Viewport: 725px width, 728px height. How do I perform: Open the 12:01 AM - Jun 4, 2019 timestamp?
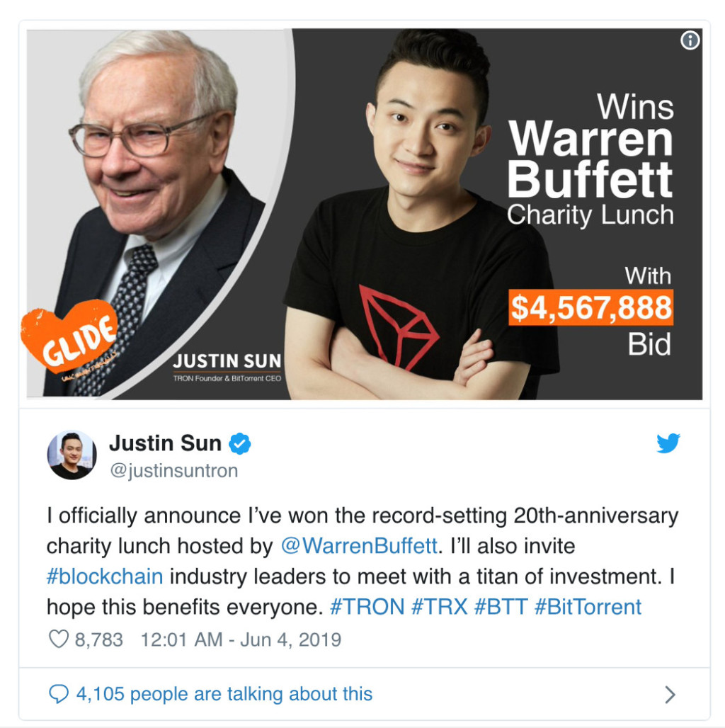(x=241, y=639)
